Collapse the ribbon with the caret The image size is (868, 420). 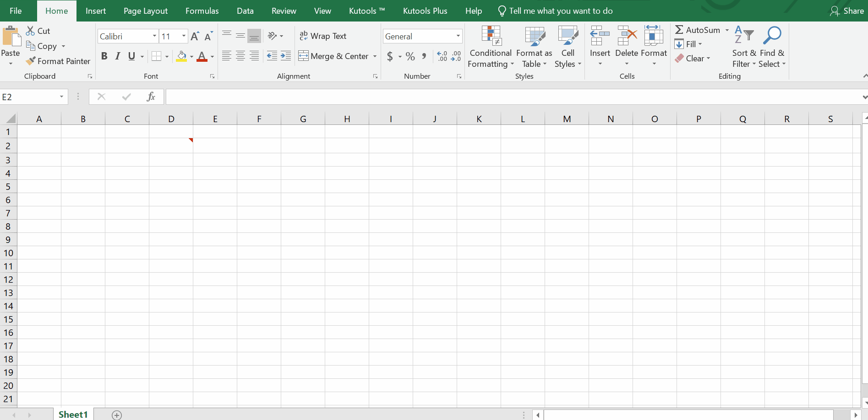point(865,76)
